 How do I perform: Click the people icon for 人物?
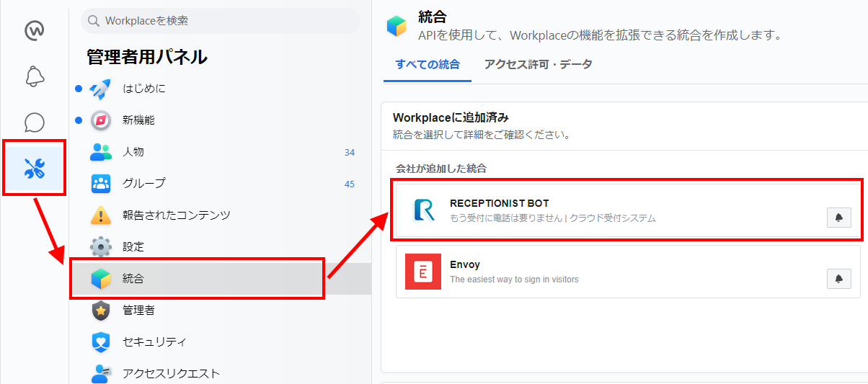coord(101,152)
